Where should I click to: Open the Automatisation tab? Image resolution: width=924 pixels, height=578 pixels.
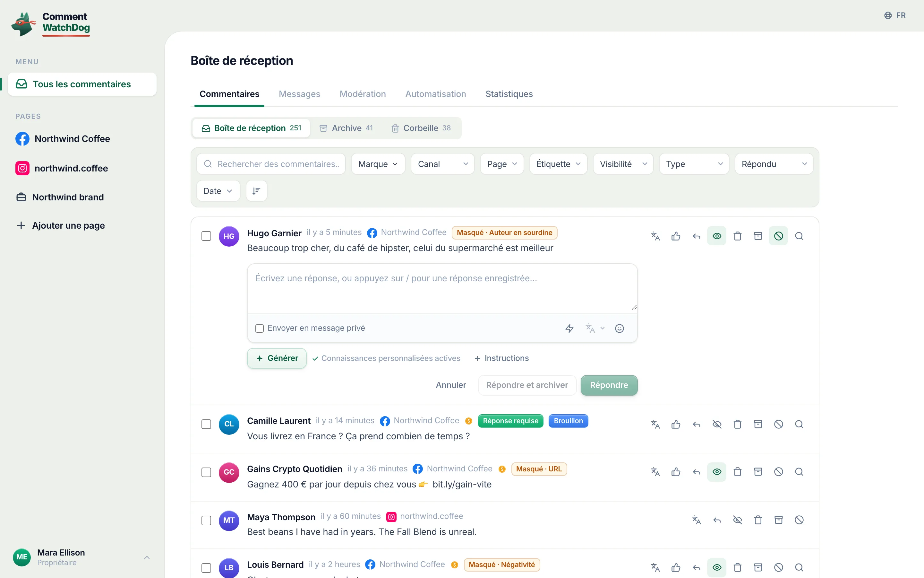[436, 94]
